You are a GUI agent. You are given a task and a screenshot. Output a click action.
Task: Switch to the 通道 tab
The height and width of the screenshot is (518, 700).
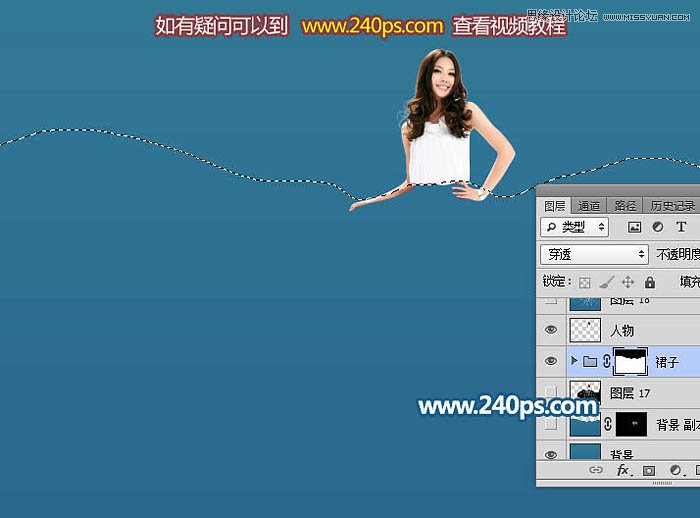(589, 206)
